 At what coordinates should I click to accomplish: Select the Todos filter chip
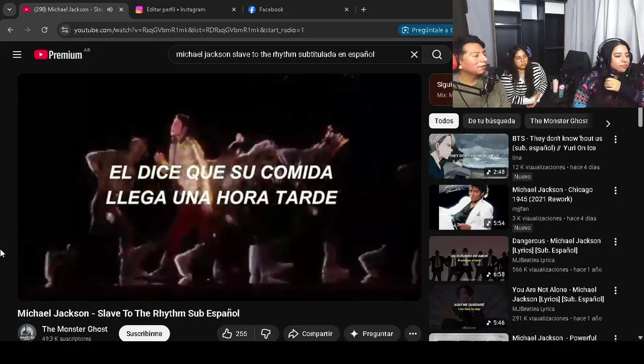click(443, 121)
